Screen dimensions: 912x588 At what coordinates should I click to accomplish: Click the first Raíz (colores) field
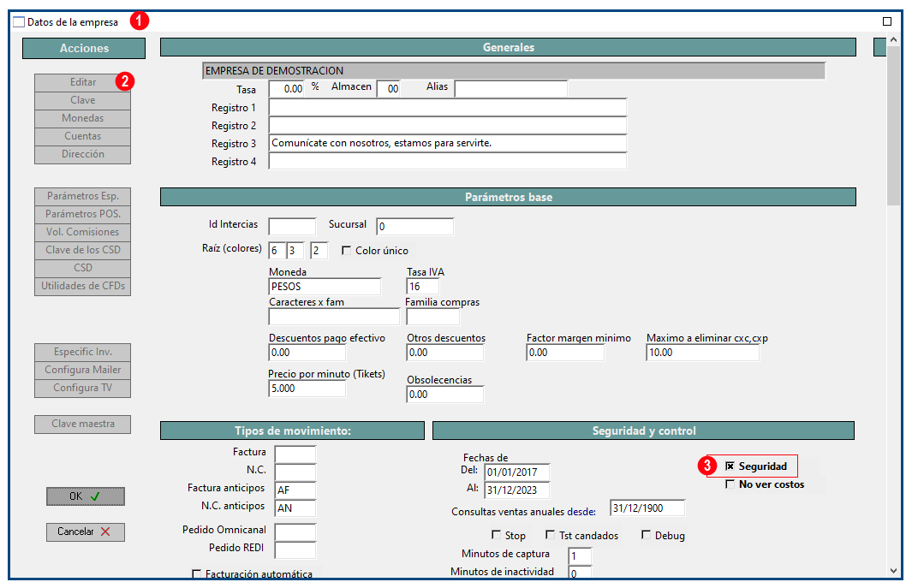click(x=277, y=251)
